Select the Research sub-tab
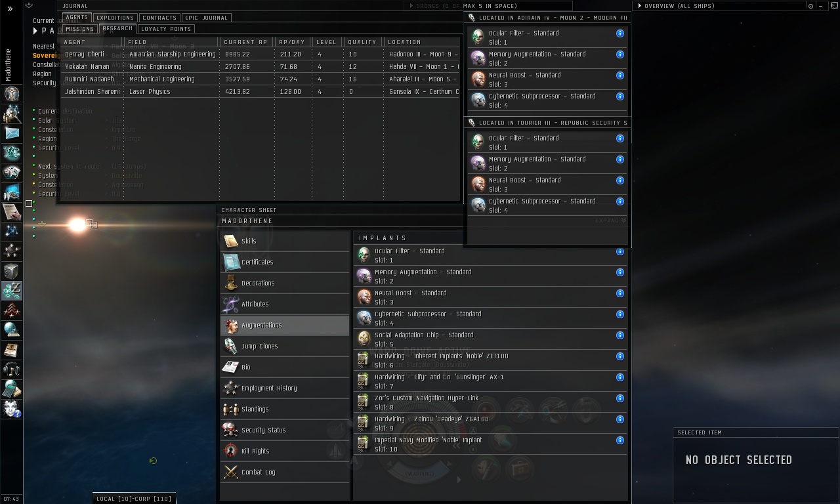Screen dimensions: 840x504 tap(117, 29)
